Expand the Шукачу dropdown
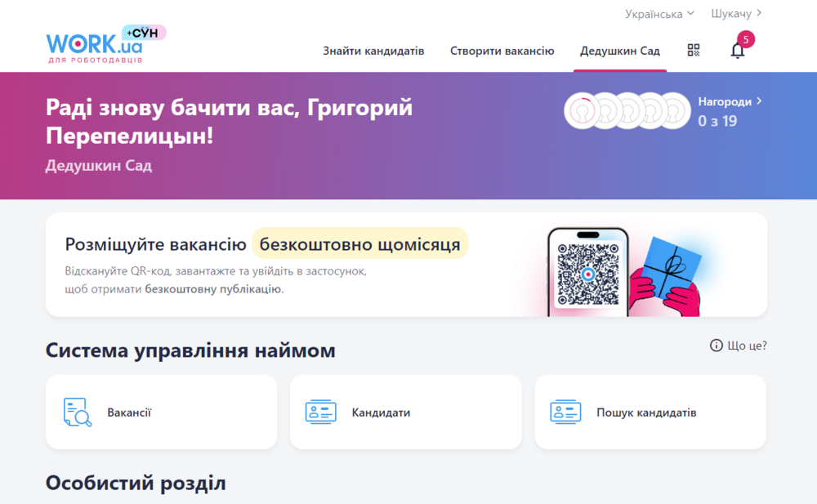The width and height of the screenshot is (817, 504). pyautogui.click(x=734, y=13)
